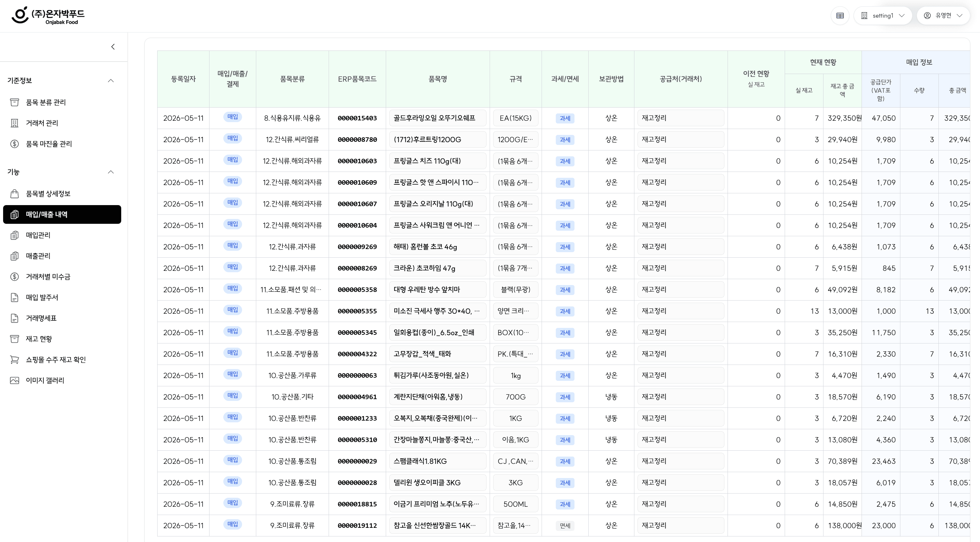Click the 거래처 관리 building icon
980x542 pixels.
[x=15, y=123]
